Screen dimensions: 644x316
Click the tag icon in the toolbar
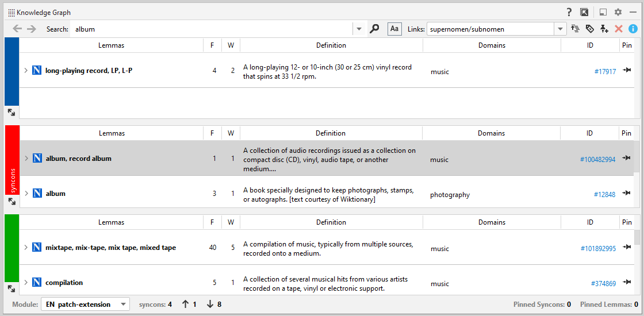pyautogui.click(x=589, y=29)
